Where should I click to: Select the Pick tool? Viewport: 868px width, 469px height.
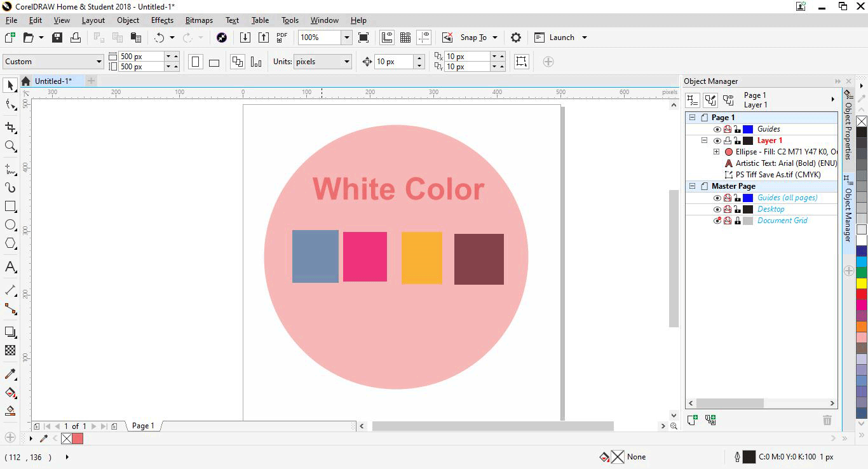(x=10, y=85)
